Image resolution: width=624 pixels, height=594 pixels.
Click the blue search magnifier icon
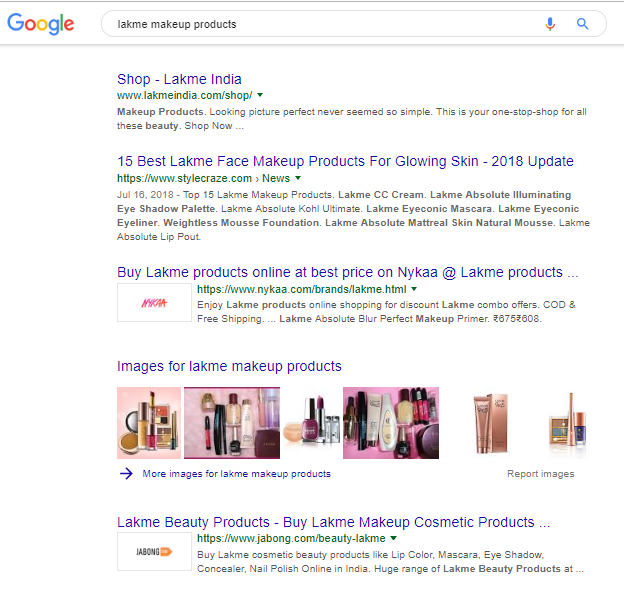pyautogui.click(x=583, y=24)
